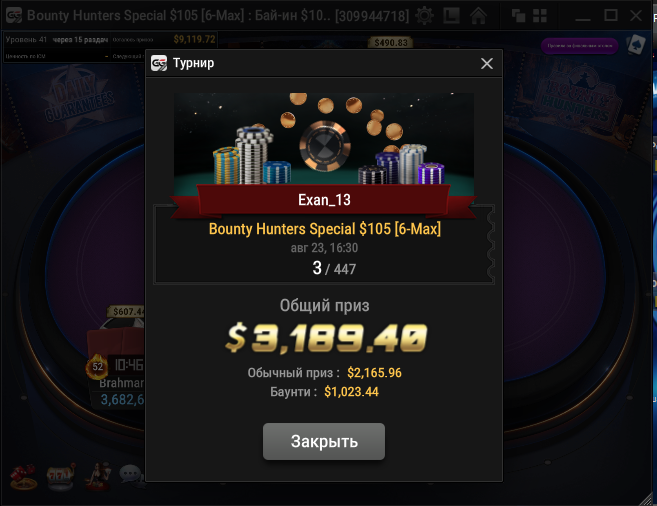Open the cascade windows icon
This screenshot has height=506, width=657.
tap(518, 16)
